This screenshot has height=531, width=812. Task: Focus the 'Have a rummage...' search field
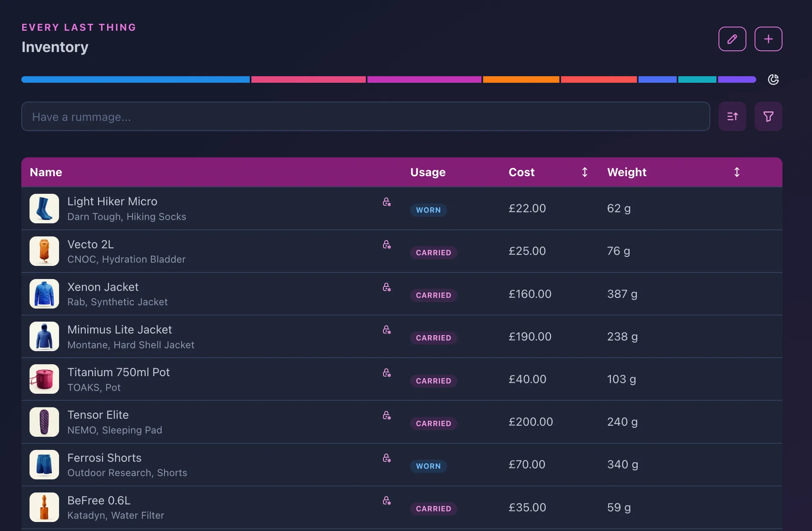365,116
